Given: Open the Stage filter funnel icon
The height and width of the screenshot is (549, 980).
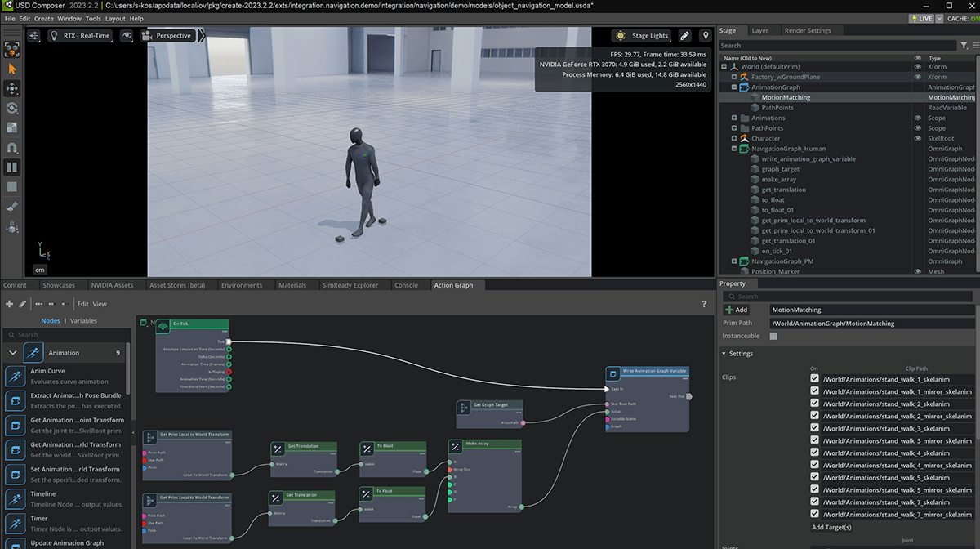Looking at the screenshot, I should point(964,46).
